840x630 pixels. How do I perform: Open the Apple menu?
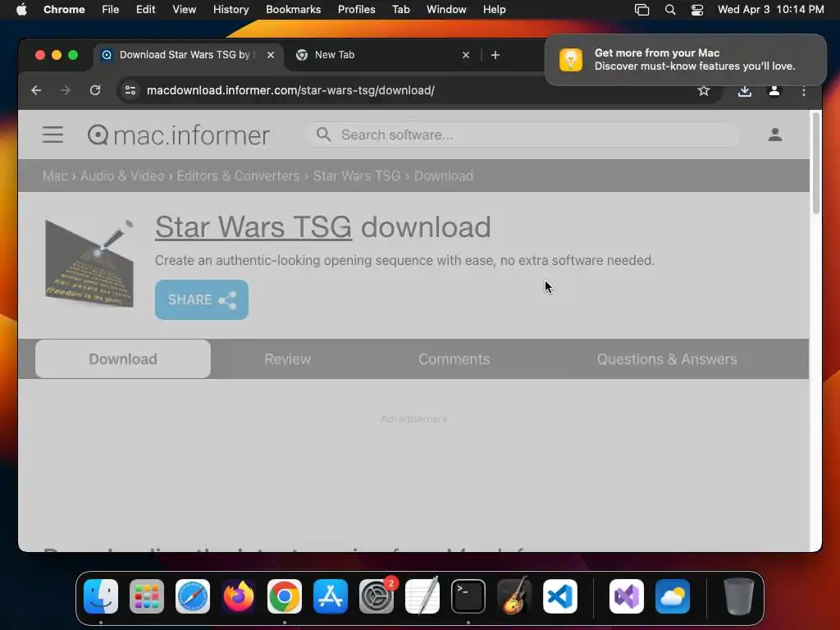21,10
